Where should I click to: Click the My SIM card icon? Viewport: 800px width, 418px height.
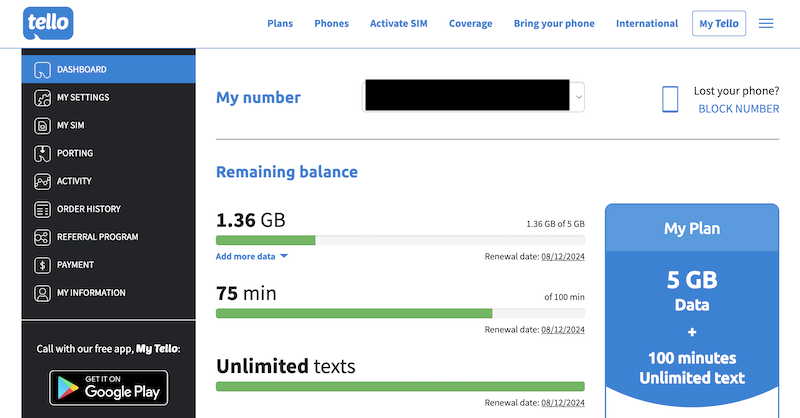pyautogui.click(x=42, y=126)
